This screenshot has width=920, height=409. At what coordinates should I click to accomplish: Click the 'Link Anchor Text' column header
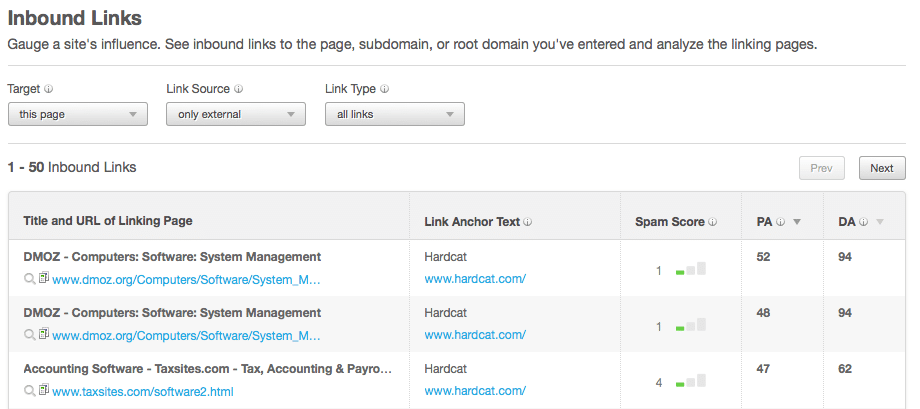[472, 222]
